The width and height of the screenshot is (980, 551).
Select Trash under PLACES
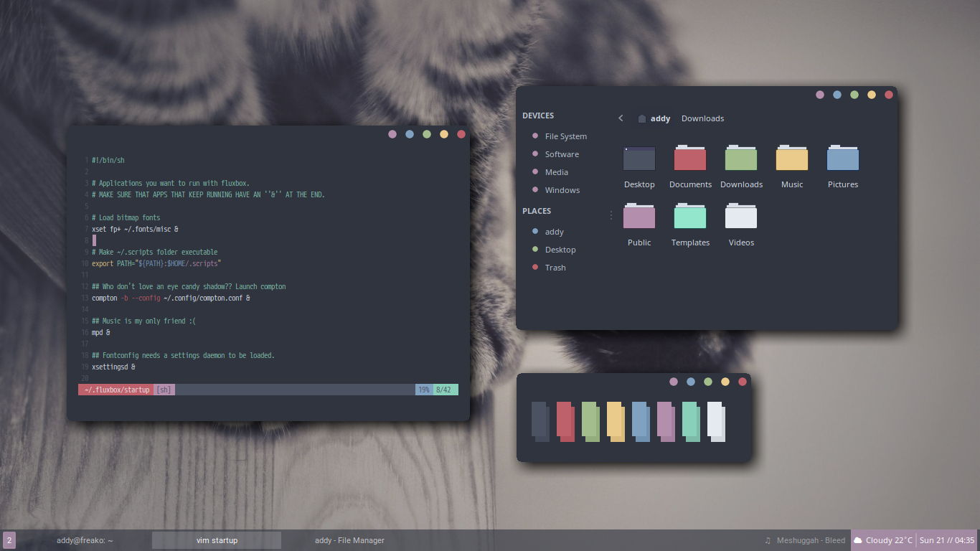tap(555, 267)
